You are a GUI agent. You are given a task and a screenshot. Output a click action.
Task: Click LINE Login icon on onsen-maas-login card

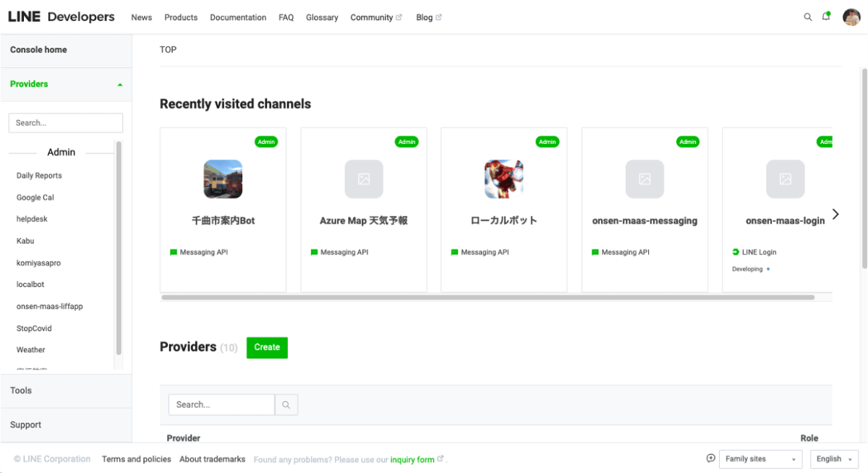(736, 252)
